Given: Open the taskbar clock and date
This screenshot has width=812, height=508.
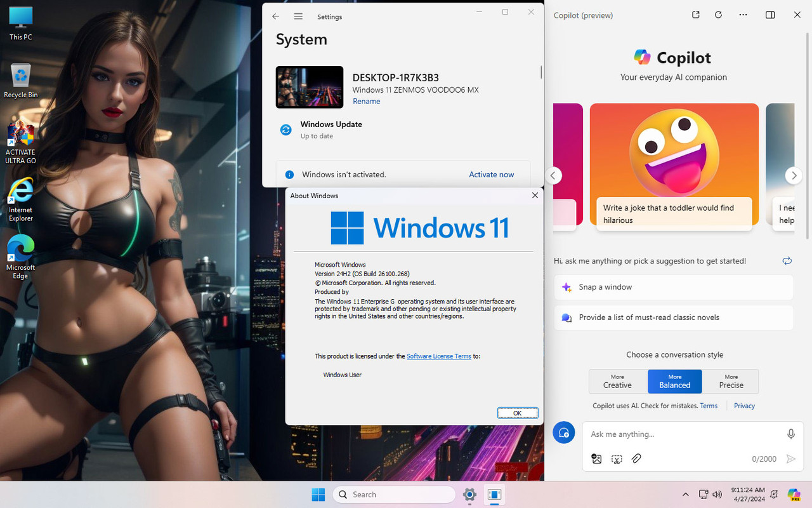Looking at the screenshot, I should (x=748, y=495).
